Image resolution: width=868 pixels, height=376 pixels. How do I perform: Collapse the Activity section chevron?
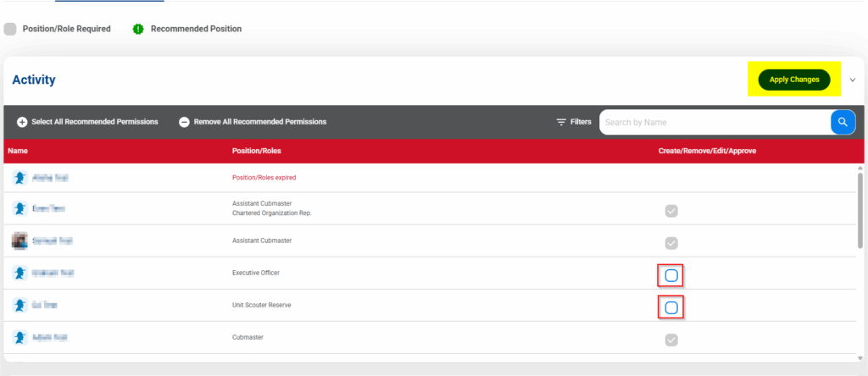coord(852,80)
